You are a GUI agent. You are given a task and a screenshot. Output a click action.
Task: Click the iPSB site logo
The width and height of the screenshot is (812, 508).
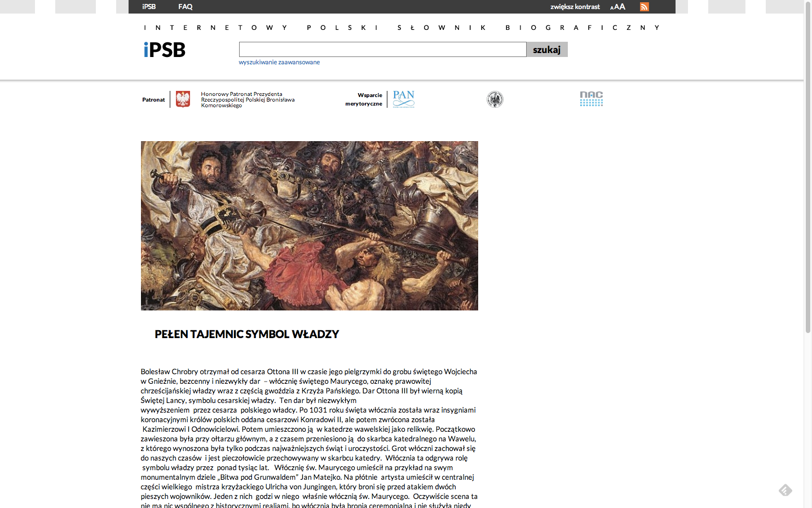[x=165, y=50]
